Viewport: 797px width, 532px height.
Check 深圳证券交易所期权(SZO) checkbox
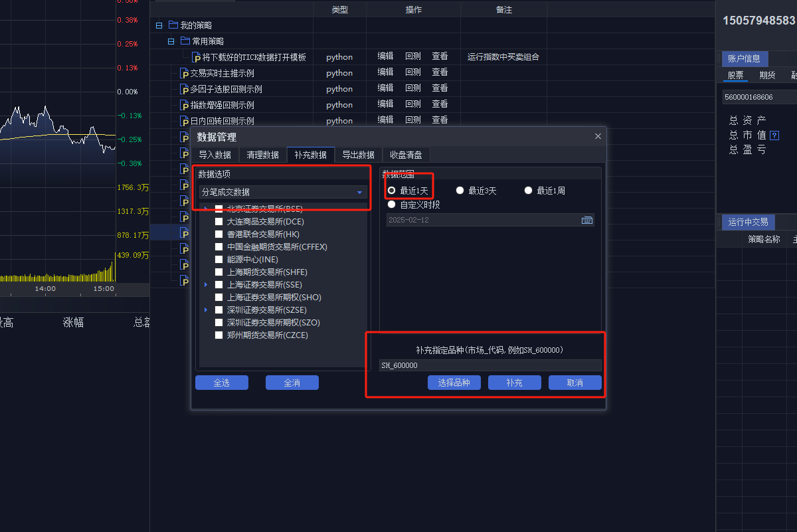[219, 322]
